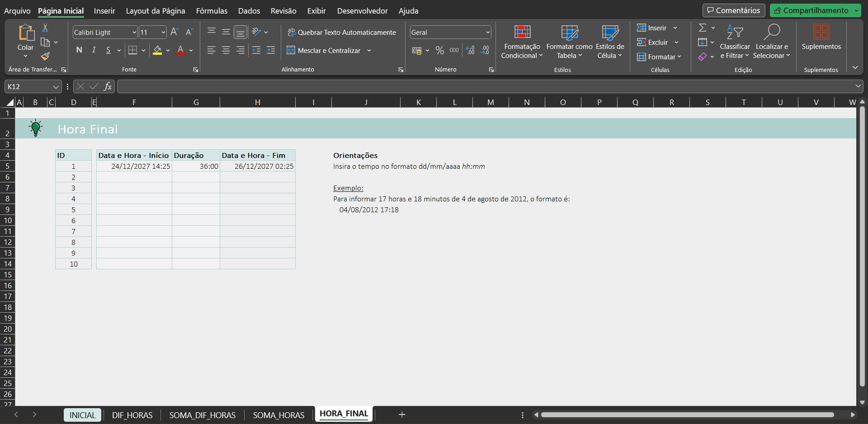Expand the Fill Color dropdown arrow
This screenshot has width=868, height=424.
click(168, 50)
